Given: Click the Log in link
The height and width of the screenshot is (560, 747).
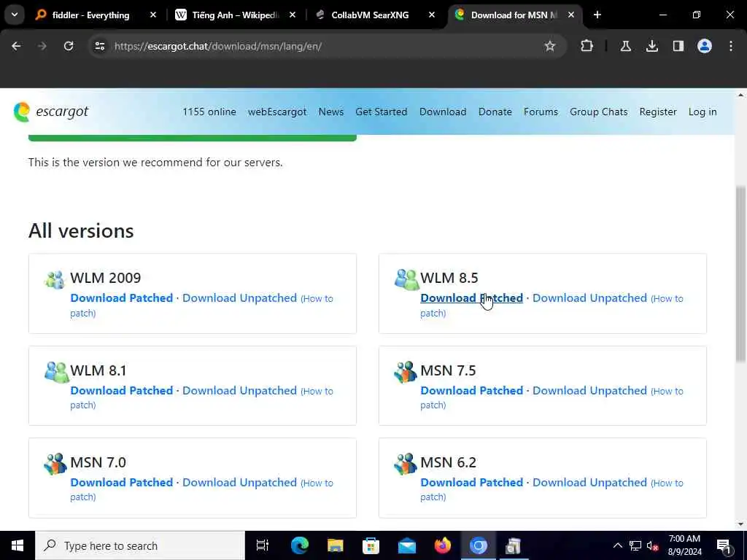Looking at the screenshot, I should point(703,112).
